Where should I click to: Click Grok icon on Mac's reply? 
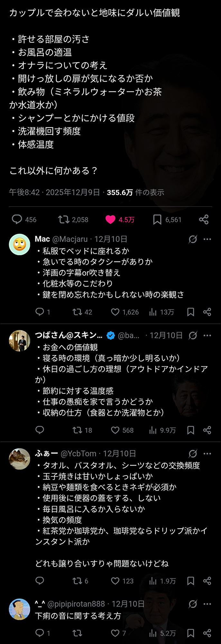(193, 239)
